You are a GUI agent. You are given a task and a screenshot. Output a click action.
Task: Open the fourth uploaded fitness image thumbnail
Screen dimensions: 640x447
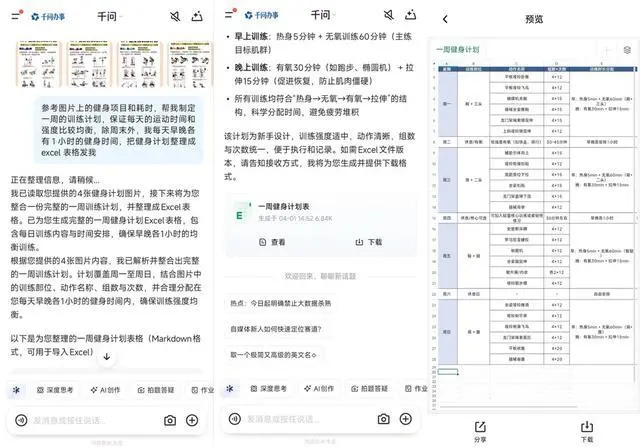[190, 64]
